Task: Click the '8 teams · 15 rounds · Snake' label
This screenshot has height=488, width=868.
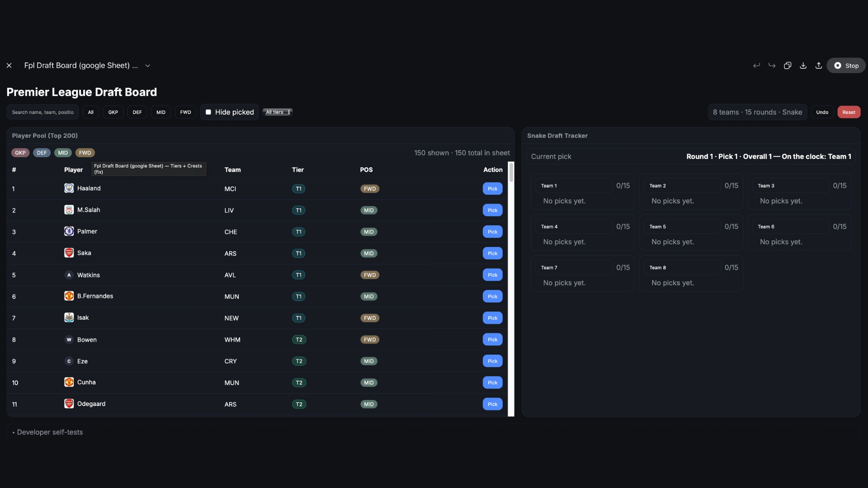Action: 757,112
